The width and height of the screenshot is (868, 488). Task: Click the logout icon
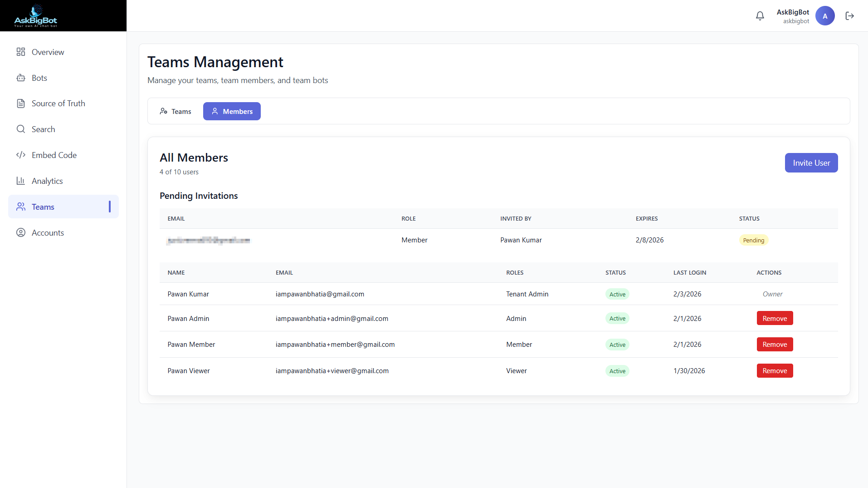850,16
